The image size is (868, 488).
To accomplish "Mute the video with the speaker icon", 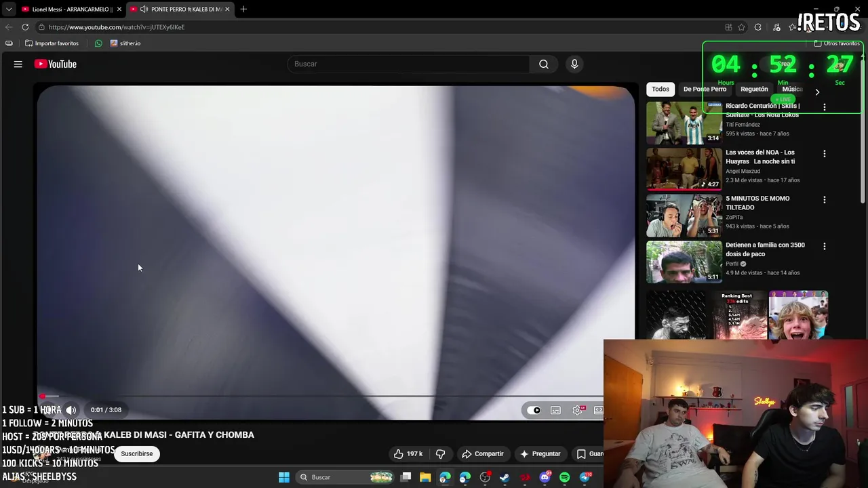I will tap(71, 410).
